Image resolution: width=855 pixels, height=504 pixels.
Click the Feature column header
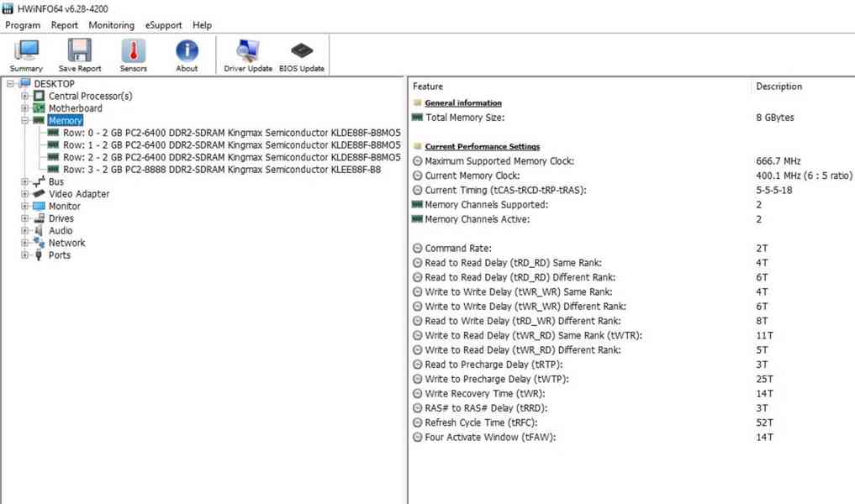pos(428,86)
